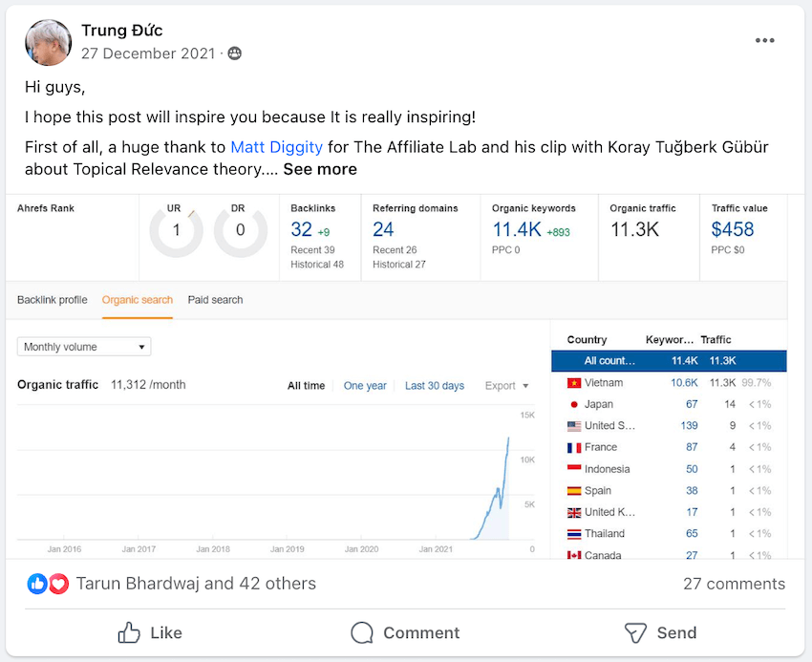
Task: Open France's 87 keywords value
Action: point(692,447)
